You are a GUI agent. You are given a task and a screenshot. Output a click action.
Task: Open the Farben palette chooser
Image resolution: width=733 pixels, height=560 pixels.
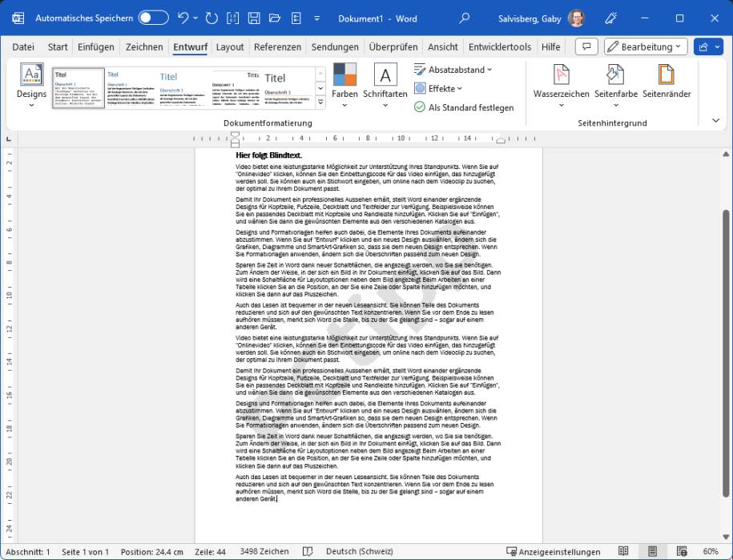344,84
